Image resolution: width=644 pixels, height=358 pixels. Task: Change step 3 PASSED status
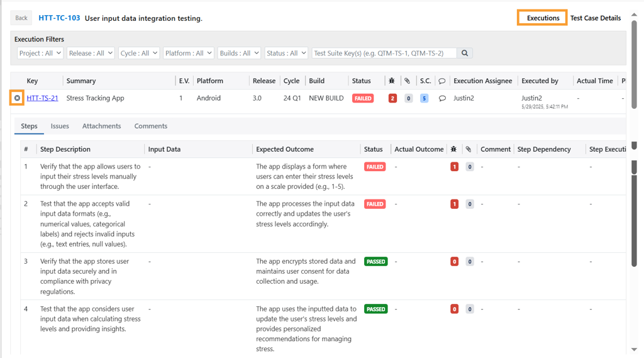(376, 261)
